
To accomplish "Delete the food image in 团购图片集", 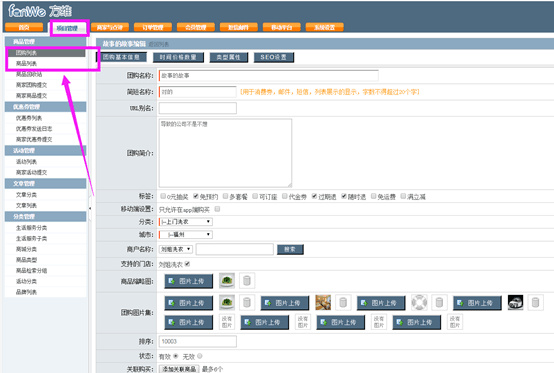I will point(247,303).
